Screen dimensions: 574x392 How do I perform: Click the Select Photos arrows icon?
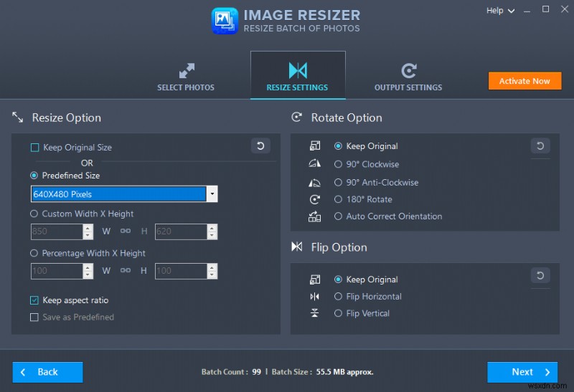(x=187, y=70)
